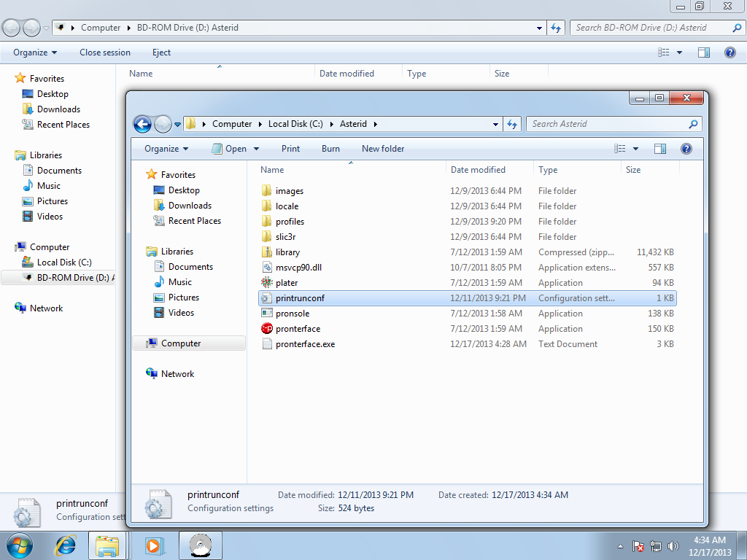Open the pronterface application icon

pyautogui.click(x=267, y=329)
